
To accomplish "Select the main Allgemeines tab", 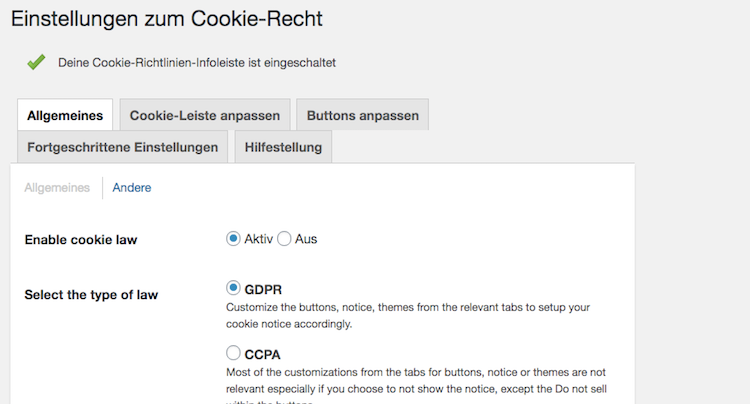I will pyautogui.click(x=64, y=115).
